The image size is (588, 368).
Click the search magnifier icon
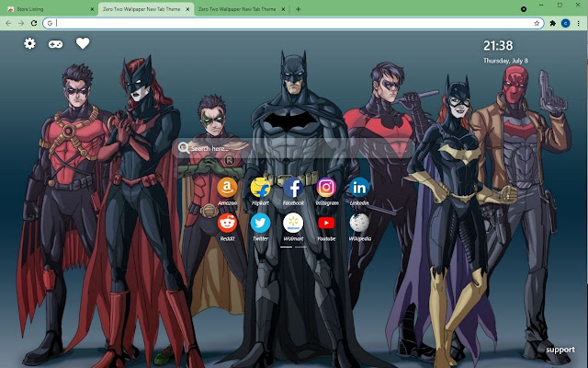click(184, 148)
